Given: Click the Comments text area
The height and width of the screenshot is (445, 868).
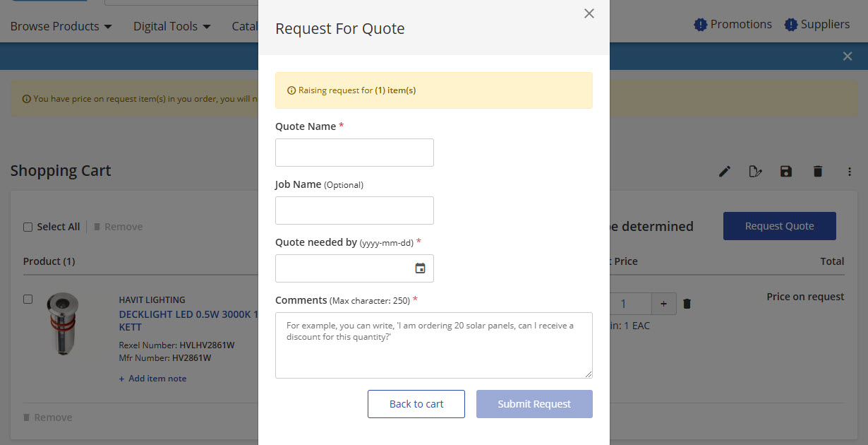Looking at the screenshot, I should click(433, 345).
